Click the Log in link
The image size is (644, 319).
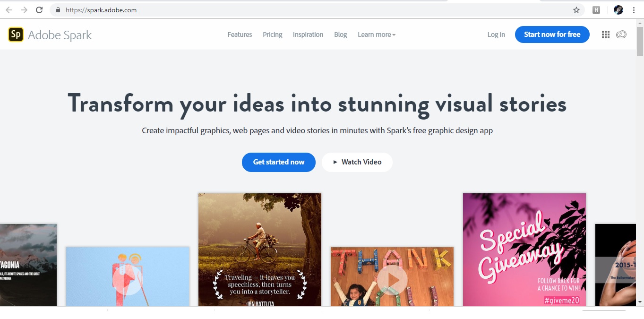[496, 34]
